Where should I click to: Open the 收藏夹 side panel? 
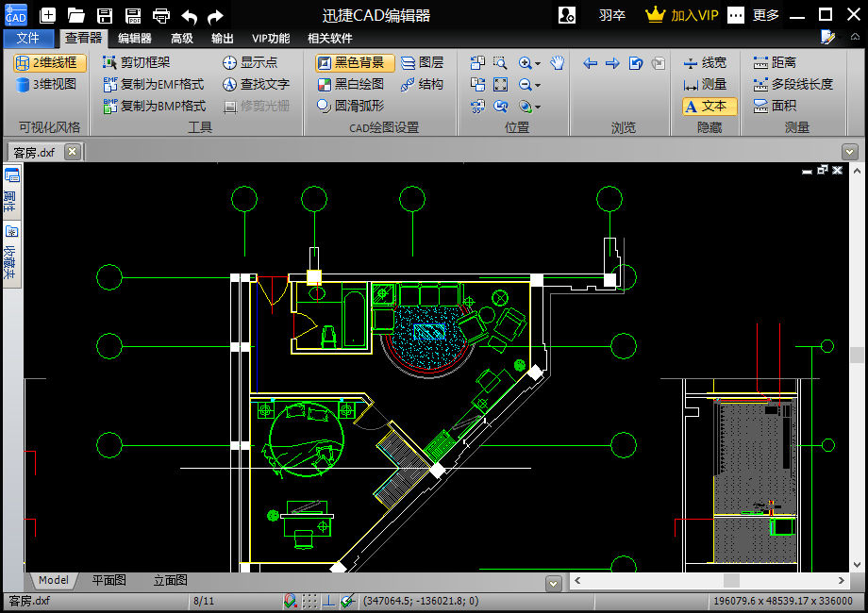(11, 254)
